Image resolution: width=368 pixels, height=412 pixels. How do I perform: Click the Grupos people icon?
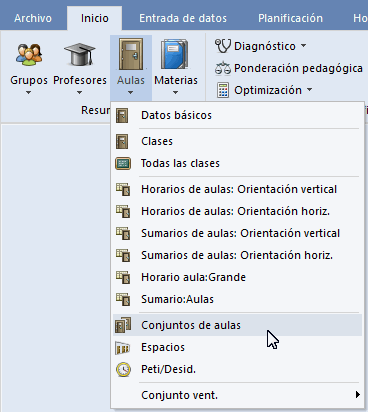(x=29, y=54)
